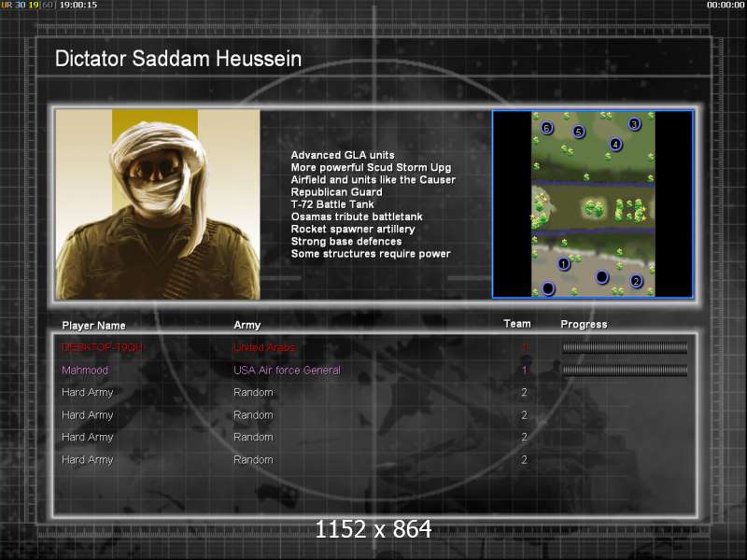The image size is (747, 560).
Task: Click the 00:00:00 timer readout
Action: point(726,5)
